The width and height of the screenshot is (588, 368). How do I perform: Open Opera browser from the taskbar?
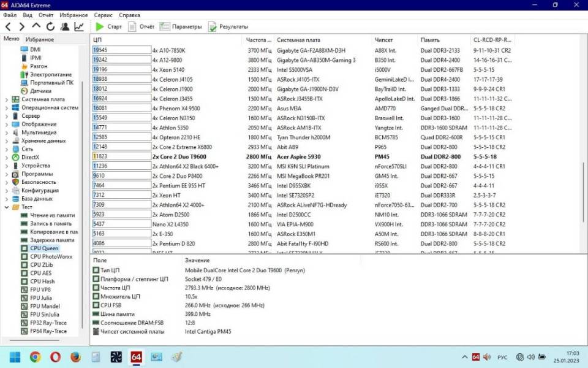(x=55, y=356)
